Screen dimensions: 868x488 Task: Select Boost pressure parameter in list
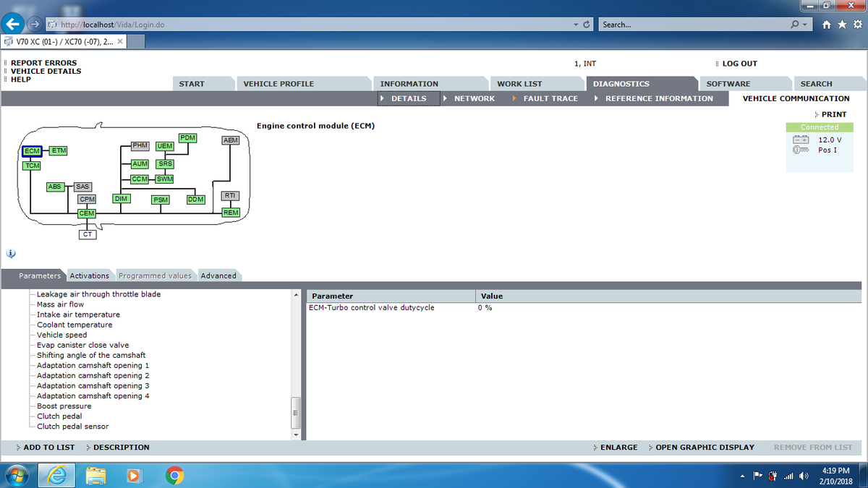click(64, 406)
